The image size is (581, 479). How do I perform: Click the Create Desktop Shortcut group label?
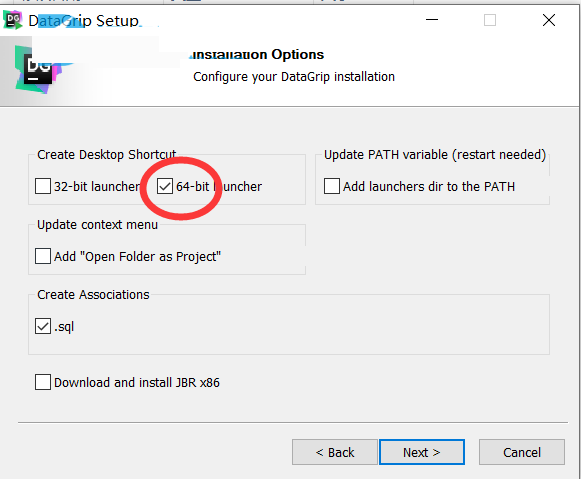point(107,154)
